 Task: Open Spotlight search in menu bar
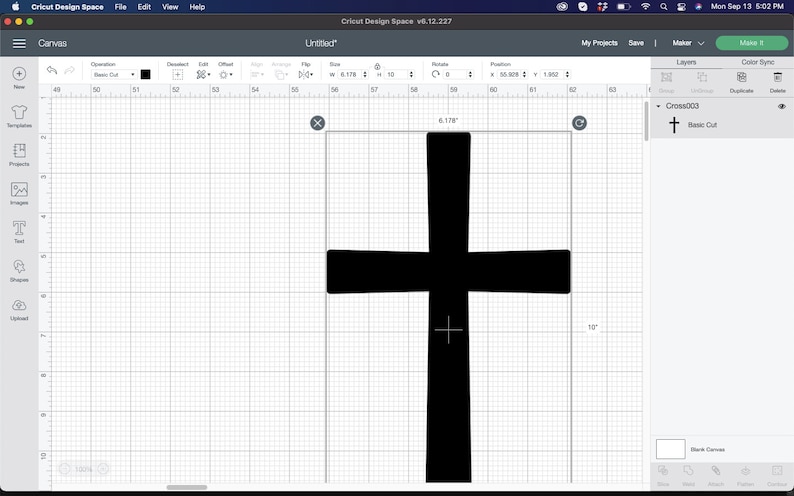pos(663,7)
